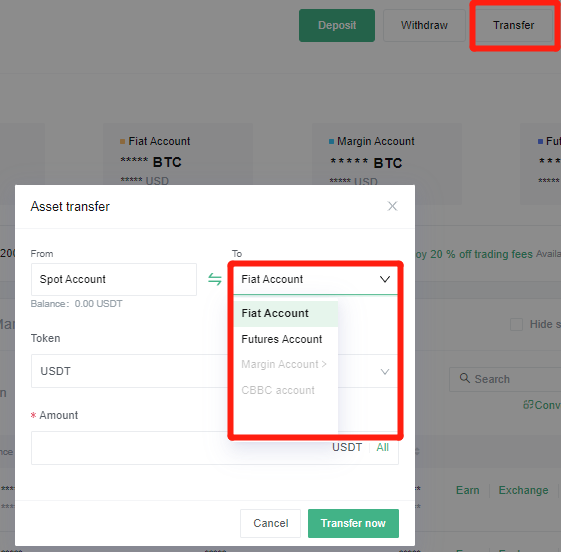561x552 pixels.
Task: Click the Transfer now button
Action: pos(353,523)
